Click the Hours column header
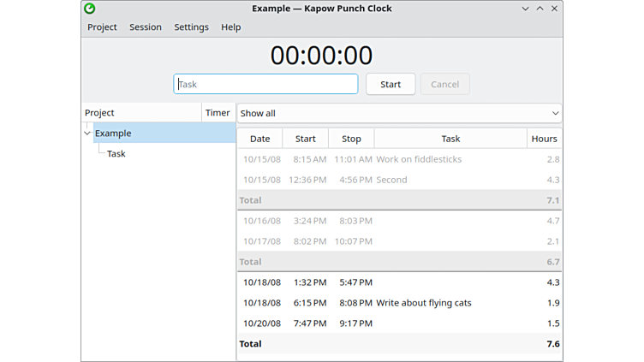644x362 pixels. click(544, 139)
